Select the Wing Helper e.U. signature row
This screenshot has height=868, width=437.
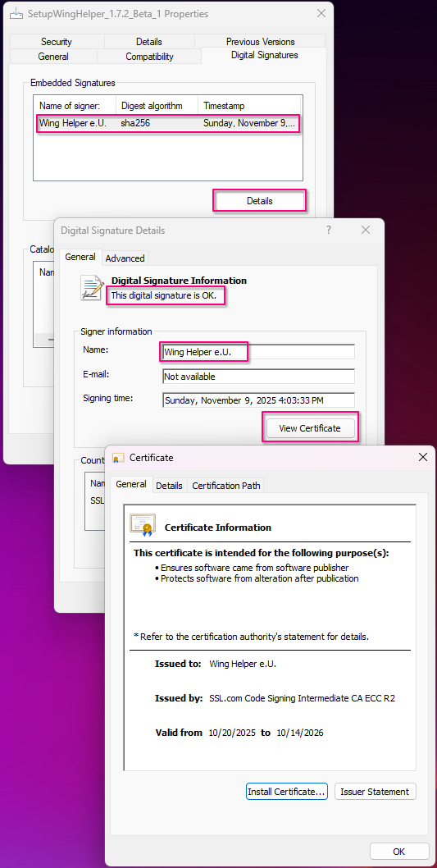(x=168, y=123)
